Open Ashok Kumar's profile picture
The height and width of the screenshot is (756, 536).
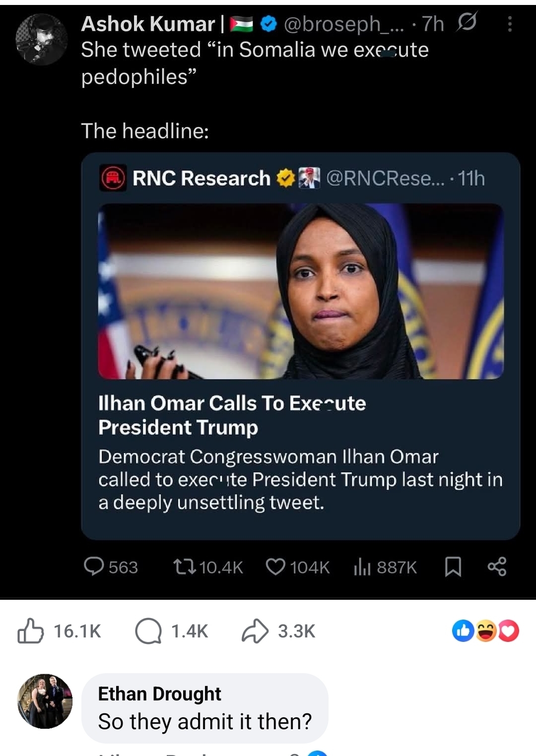click(42, 40)
